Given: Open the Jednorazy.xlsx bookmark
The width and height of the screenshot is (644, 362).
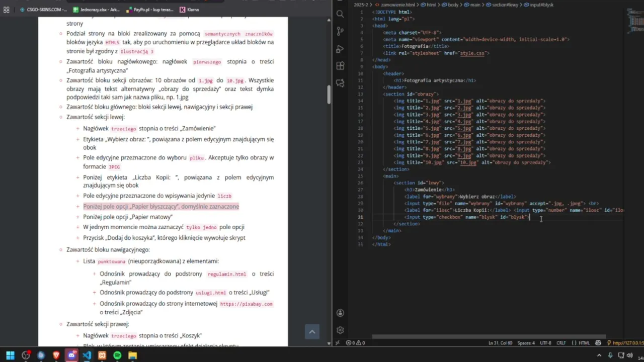Looking at the screenshot, I should (96, 10).
